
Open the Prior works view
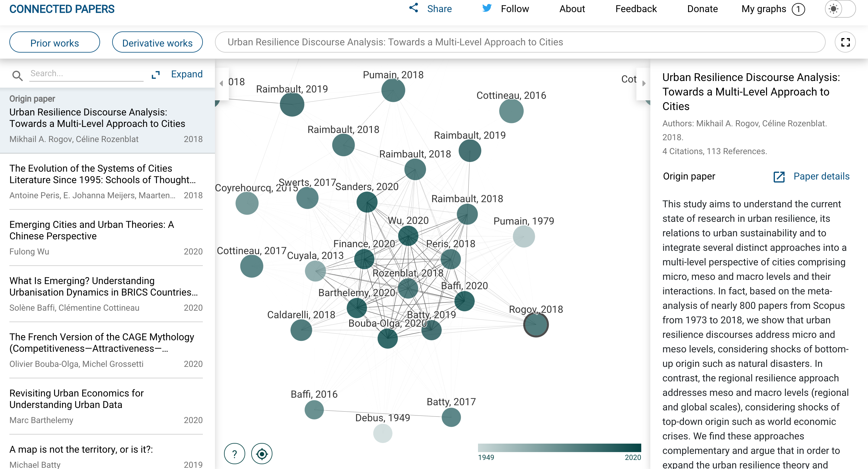tap(55, 42)
